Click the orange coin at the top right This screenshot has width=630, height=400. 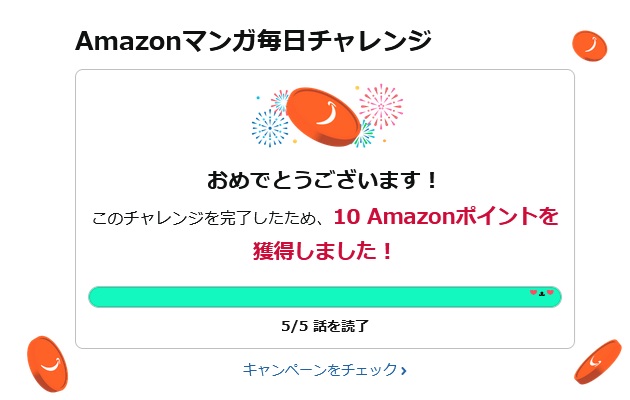589,44
